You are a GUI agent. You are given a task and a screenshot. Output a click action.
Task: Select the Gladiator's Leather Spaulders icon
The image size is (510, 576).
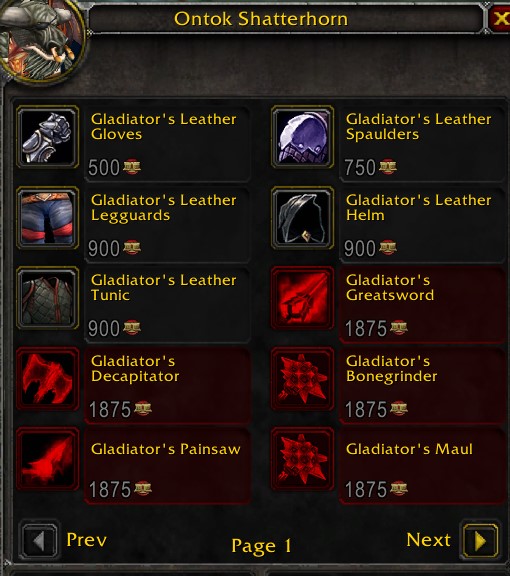[x=302, y=137]
